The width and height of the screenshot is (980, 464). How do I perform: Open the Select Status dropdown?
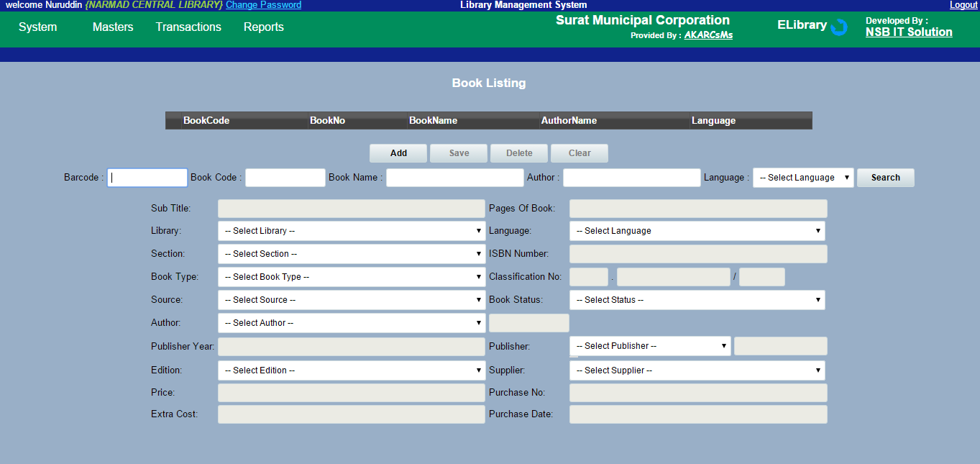pyautogui.click(x=697, y=300)
